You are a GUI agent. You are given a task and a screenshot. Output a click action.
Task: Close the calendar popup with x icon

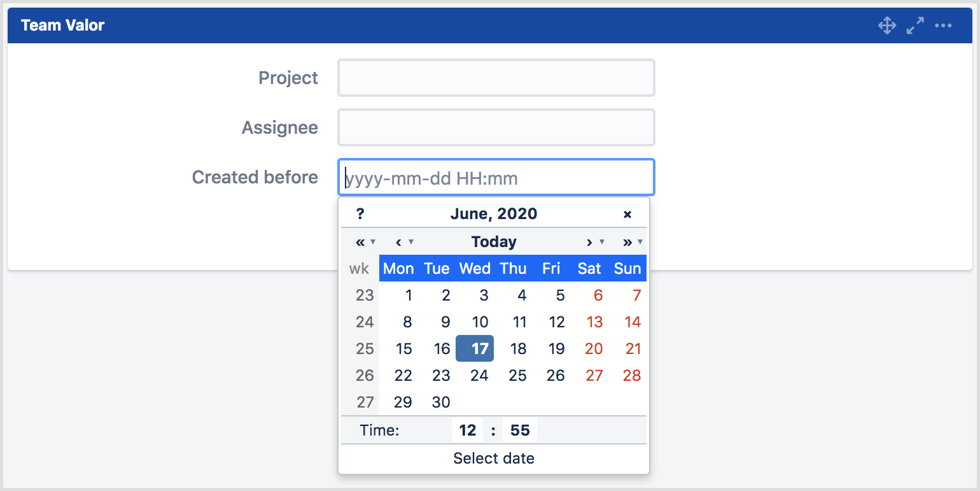(627, 213)
